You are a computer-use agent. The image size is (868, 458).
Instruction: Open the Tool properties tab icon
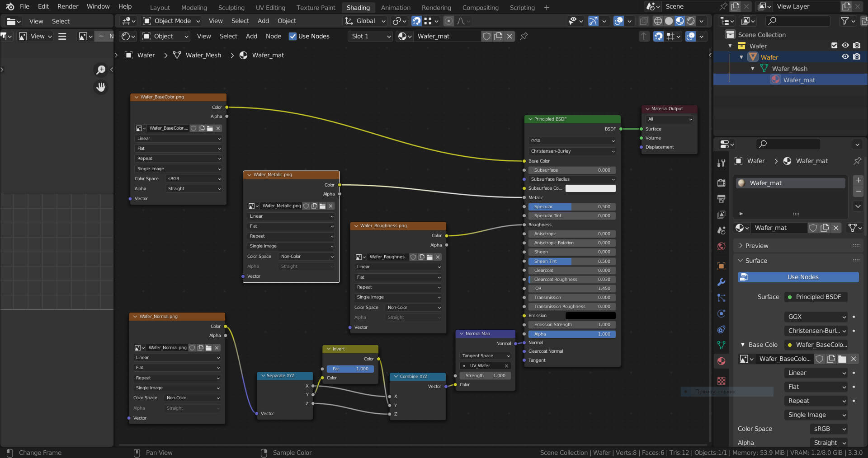point(722,163)
